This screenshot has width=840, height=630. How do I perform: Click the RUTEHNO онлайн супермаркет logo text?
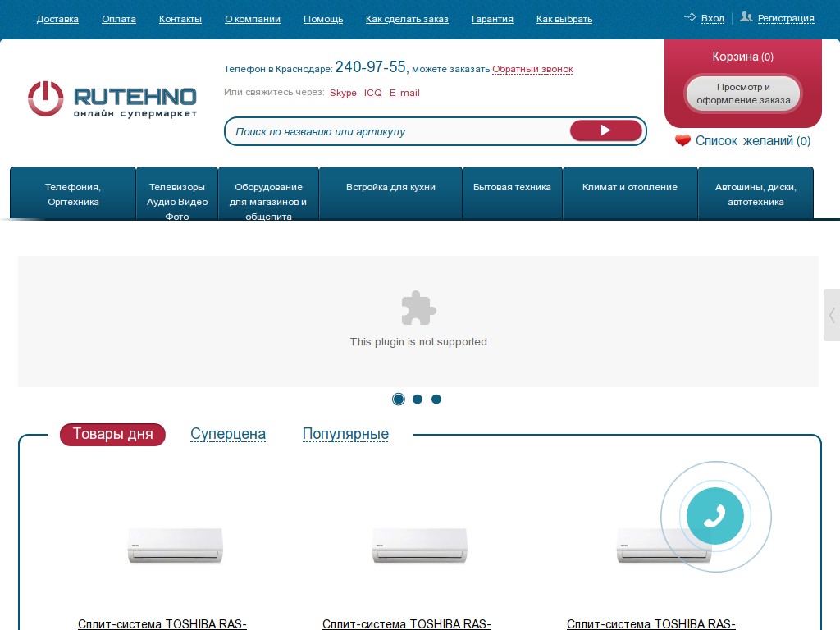coord(135,102)
